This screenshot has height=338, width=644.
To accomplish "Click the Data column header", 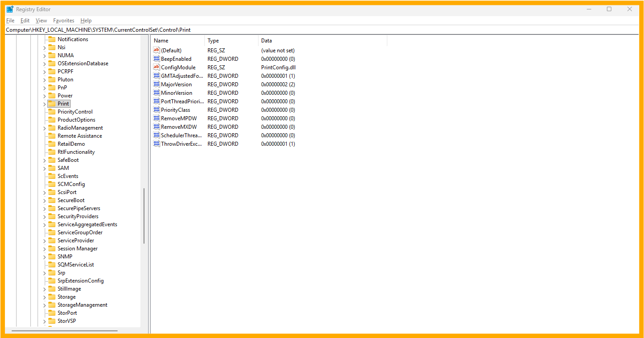I will (322, 41).
